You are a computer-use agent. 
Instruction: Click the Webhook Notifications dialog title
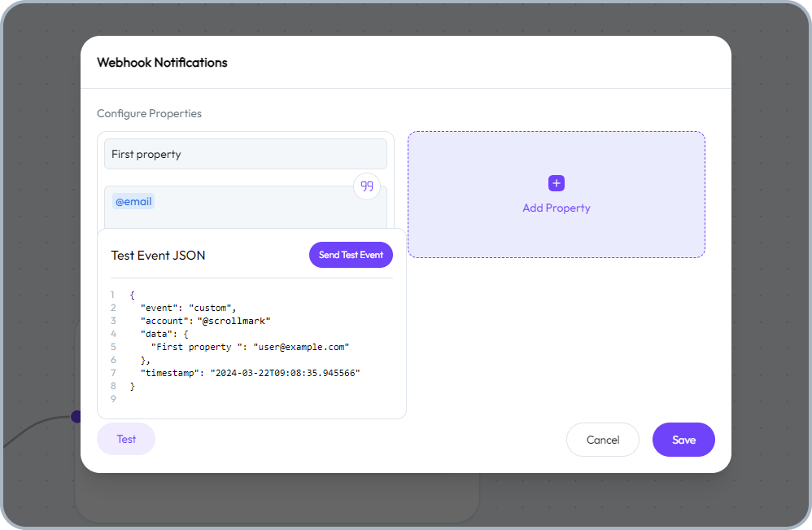[162, 62]
